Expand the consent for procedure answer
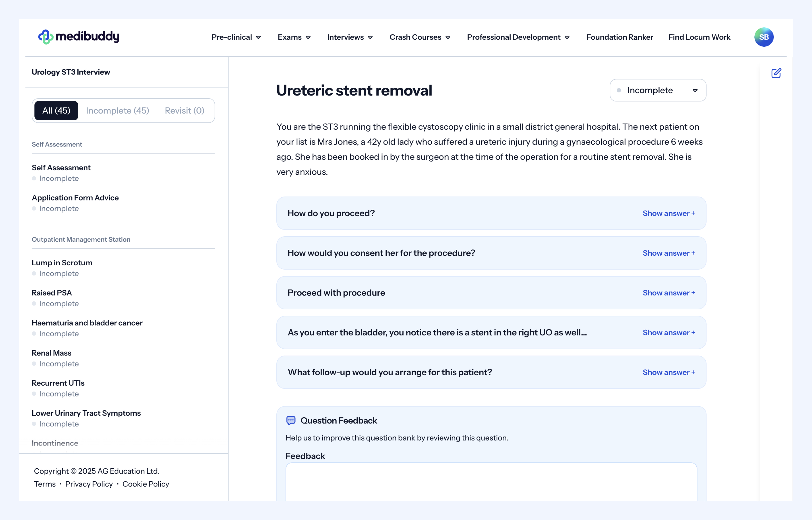 [668, 253]
